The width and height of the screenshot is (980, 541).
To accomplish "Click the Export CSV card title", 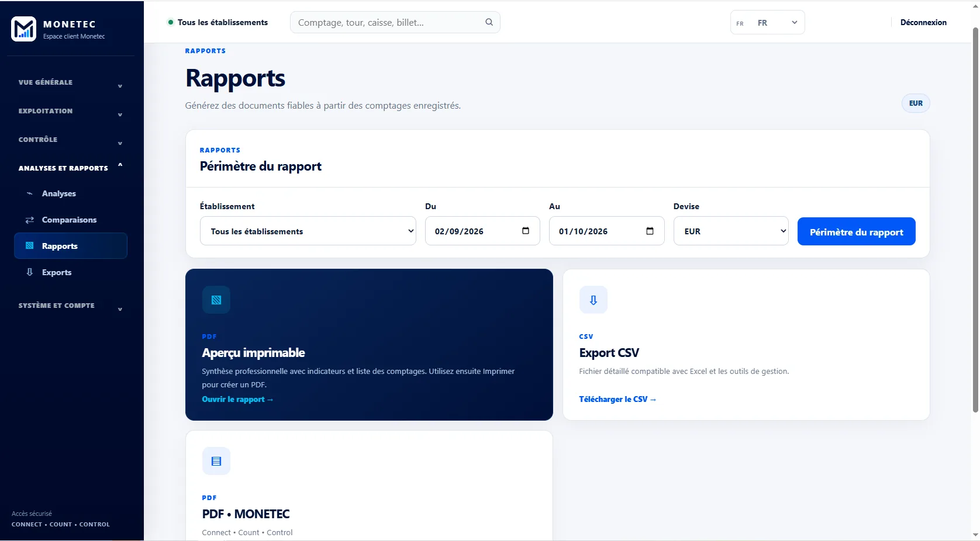I will coord(609,353).
